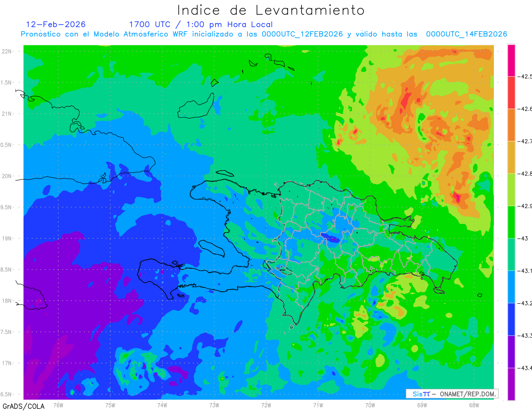Click the '20N' latitude label
532x411 pixels.
[x=8, y=176]
